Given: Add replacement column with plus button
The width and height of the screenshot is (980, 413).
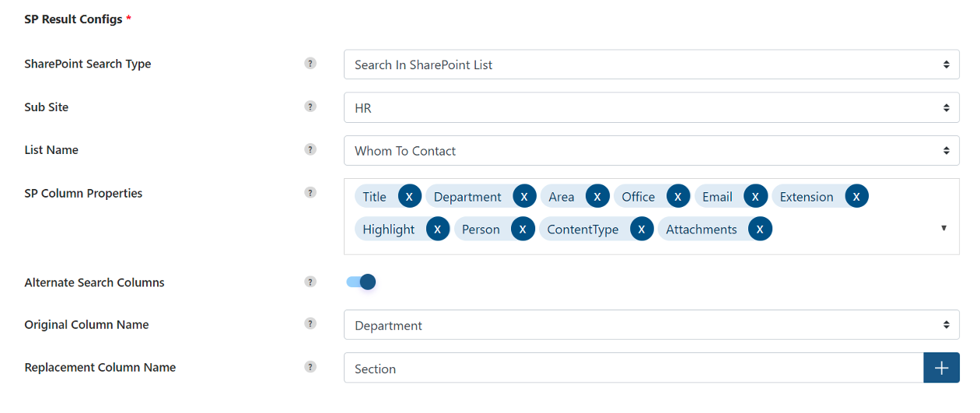Looking at the screenshot, I should [941, 368].
